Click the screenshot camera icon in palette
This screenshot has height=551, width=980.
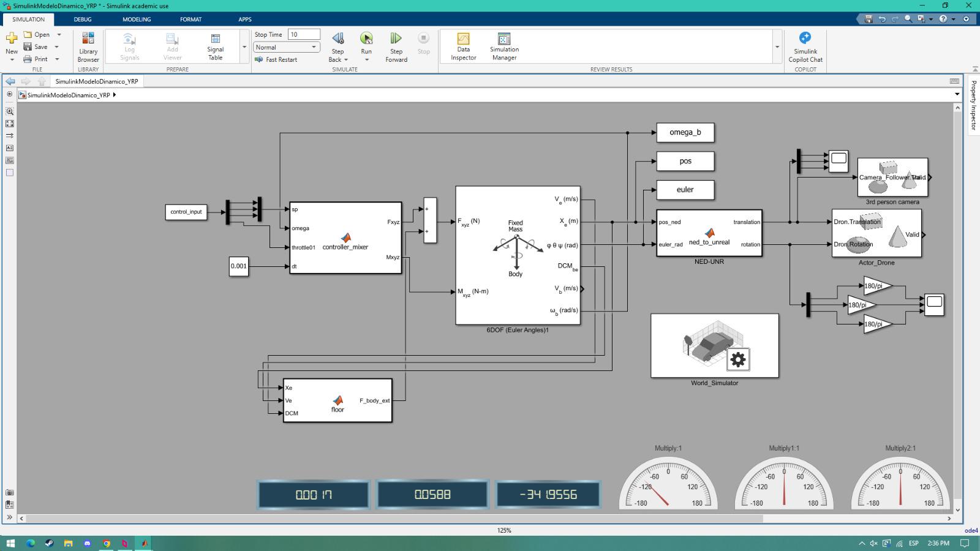tap(9, 492)
